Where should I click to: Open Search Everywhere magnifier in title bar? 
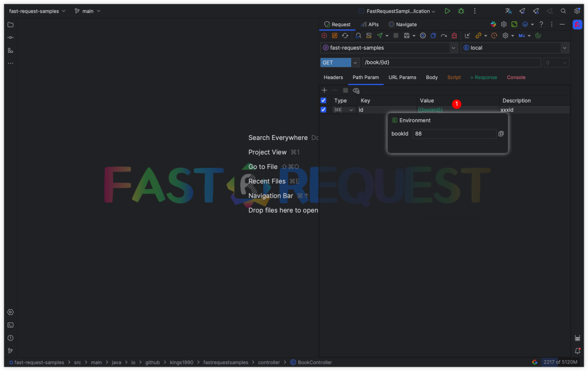tap(563, 11)
